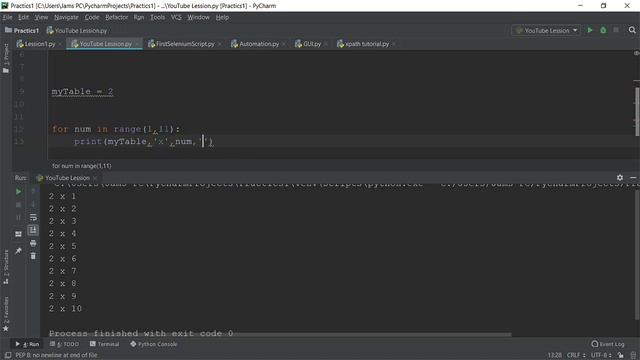640x360 pixels.
Task: Click the Run panel stop button
Action: click(x=18, y=204)
